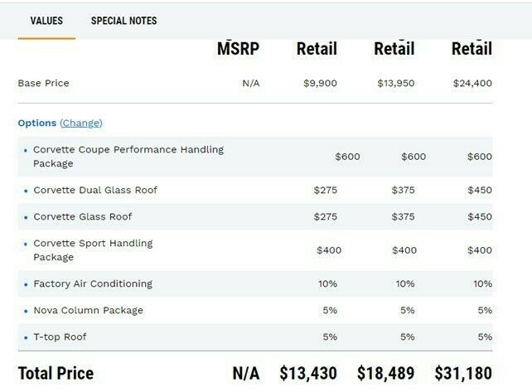Screen dimensions: 532x392
Task: Select the Values tab
Action: [46, 21]
